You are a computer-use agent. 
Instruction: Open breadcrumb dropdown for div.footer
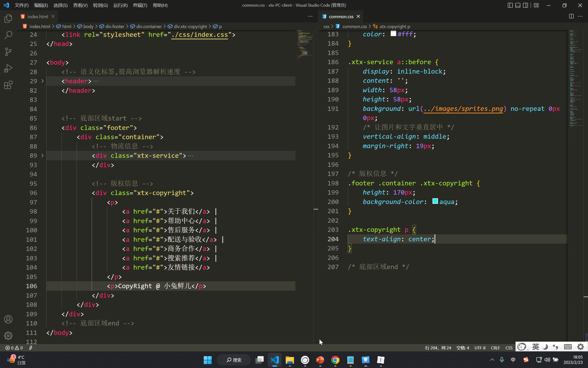point(112,26)
